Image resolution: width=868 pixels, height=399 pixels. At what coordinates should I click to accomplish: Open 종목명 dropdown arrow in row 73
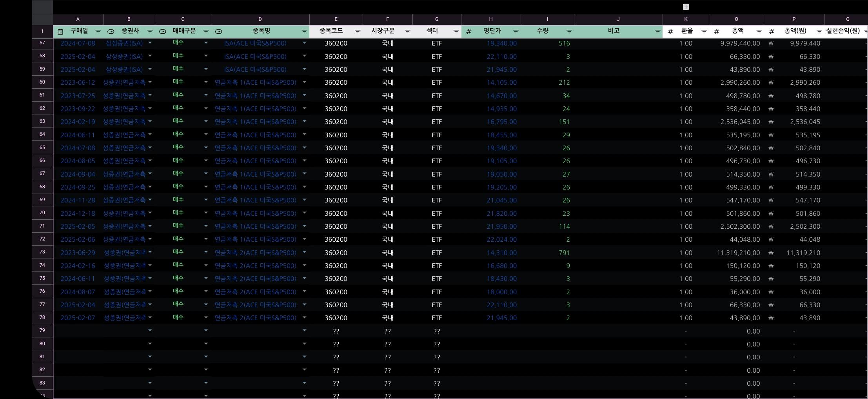click(x=304, y=252)
